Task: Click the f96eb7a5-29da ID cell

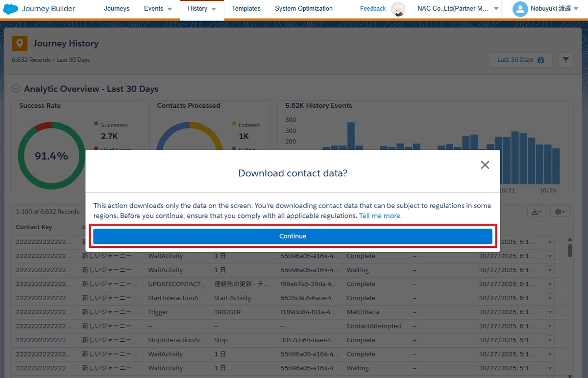Action: (x=309, y=284)
